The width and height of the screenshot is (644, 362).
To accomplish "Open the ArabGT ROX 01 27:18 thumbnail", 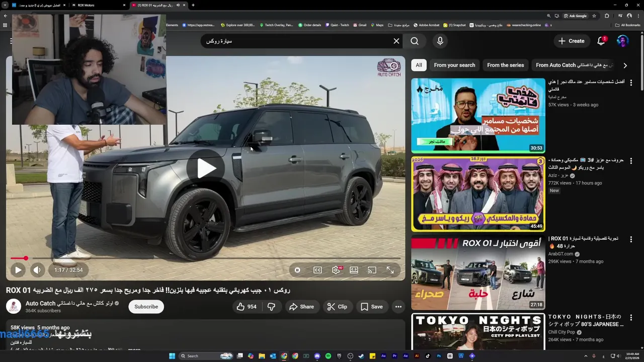I will tap(478, 273).
